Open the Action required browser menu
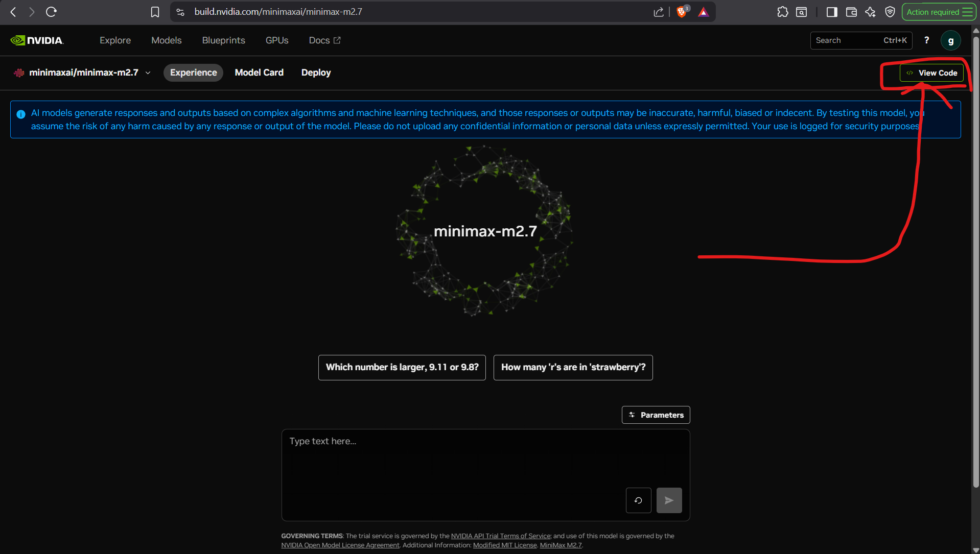Viewport: 980px width, 554px height. pyautogui.click(x=939, y=12)
